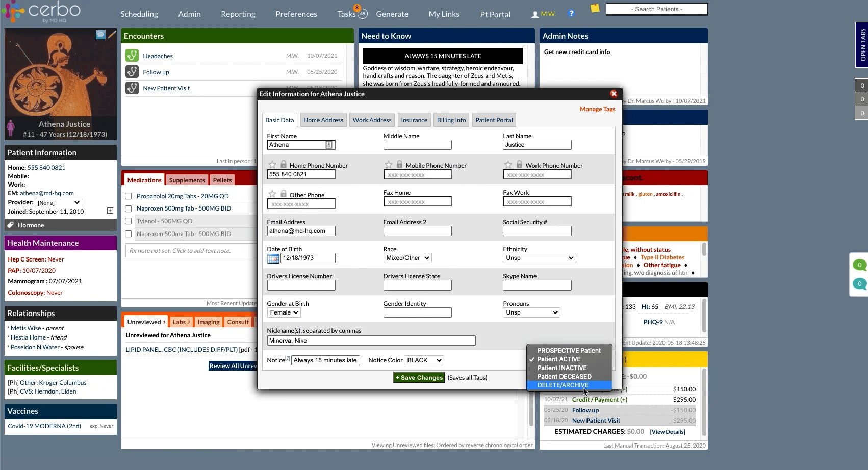Open the Manage Tags link

pyautogui.click(x=597, y=109)
